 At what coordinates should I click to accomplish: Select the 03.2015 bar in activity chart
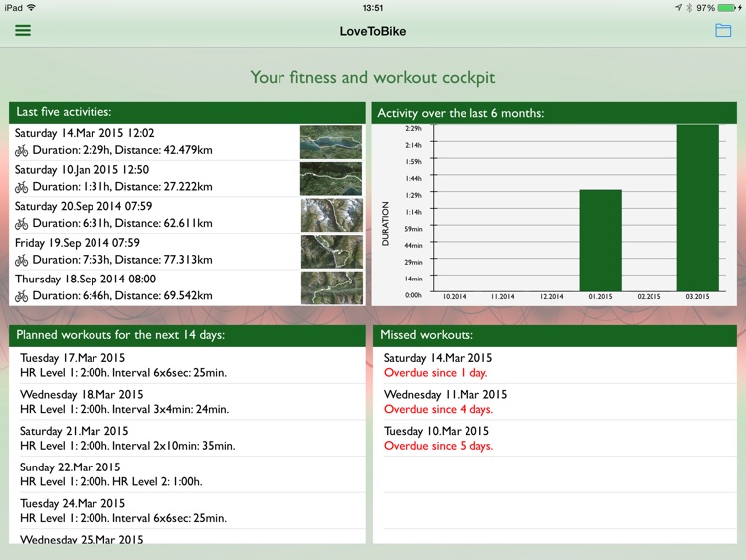pyautogui.click(x=697, y=208)
